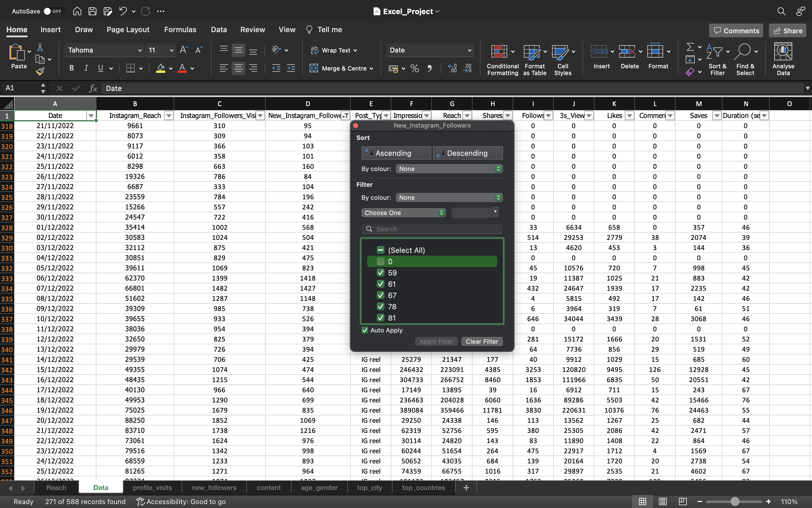Image resolution: width=812 pixels, height=508 pixels.
Task: Add a new sheet with plus button
Action: (466, 487)
